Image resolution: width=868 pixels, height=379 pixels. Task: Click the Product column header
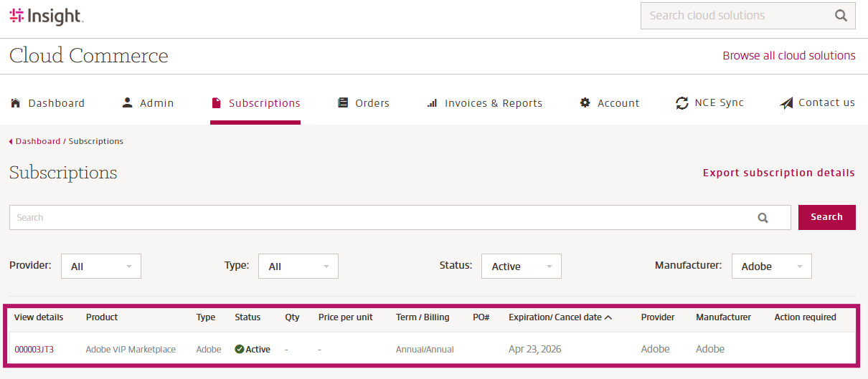tap(102, 317)
